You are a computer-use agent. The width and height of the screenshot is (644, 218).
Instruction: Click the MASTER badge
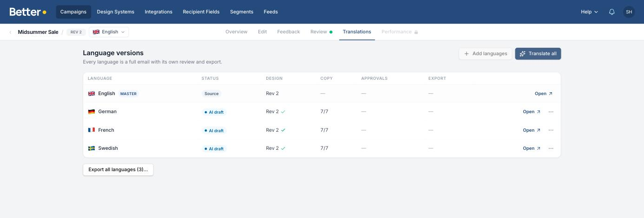(x=128, y=94)
